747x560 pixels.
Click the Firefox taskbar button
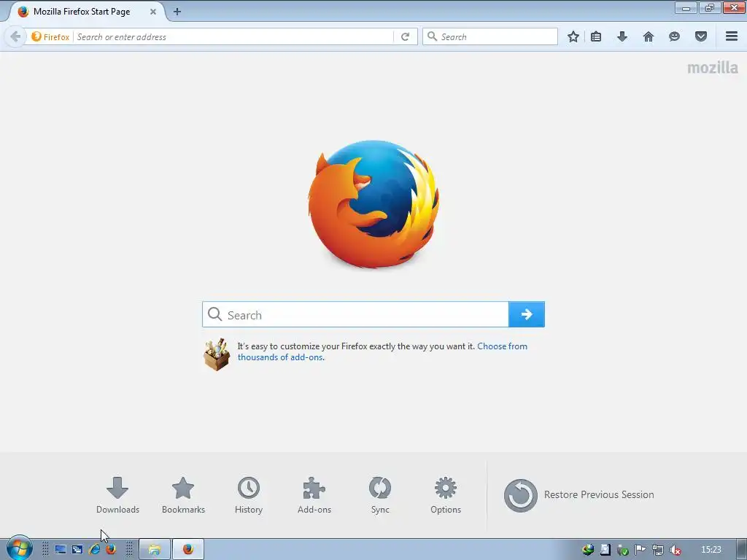click(188, 550)
